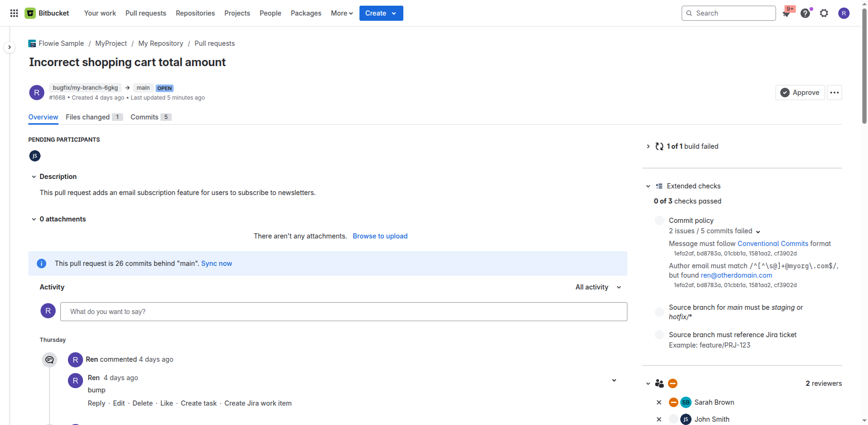Open the All activity filter dropdown

click(x=598, y=287)
